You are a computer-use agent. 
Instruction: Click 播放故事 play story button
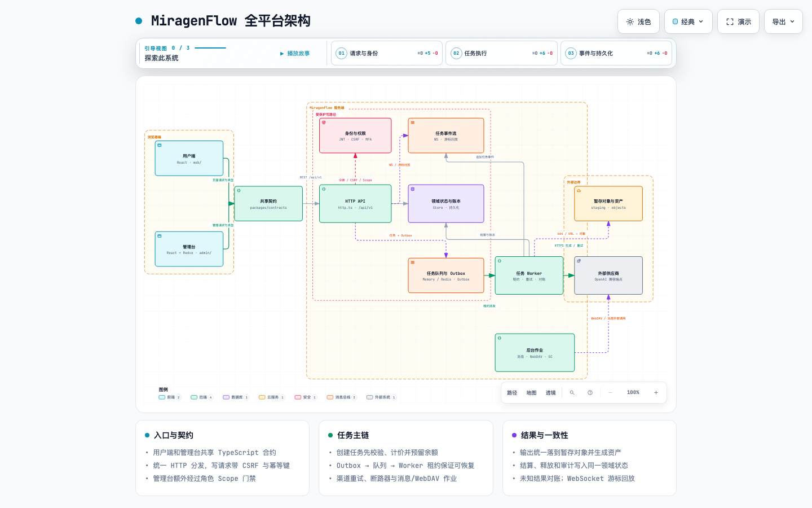(x=295, y=54)
